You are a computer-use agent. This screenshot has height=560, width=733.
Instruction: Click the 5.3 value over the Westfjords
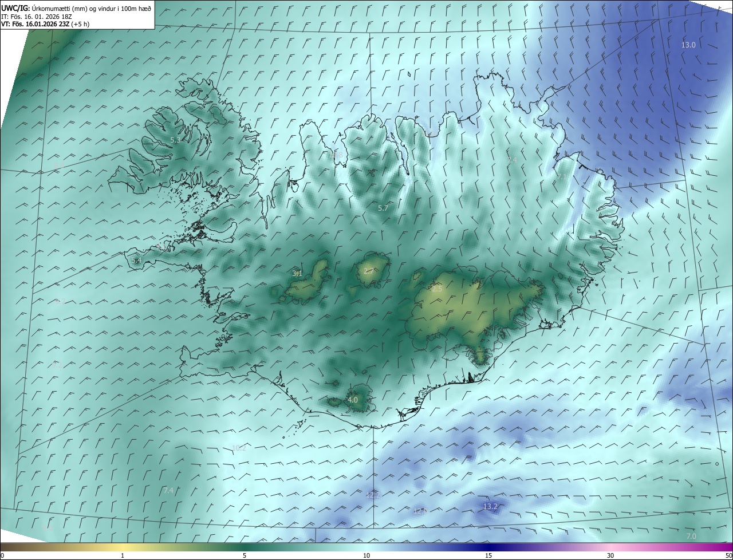pos(175,140)
